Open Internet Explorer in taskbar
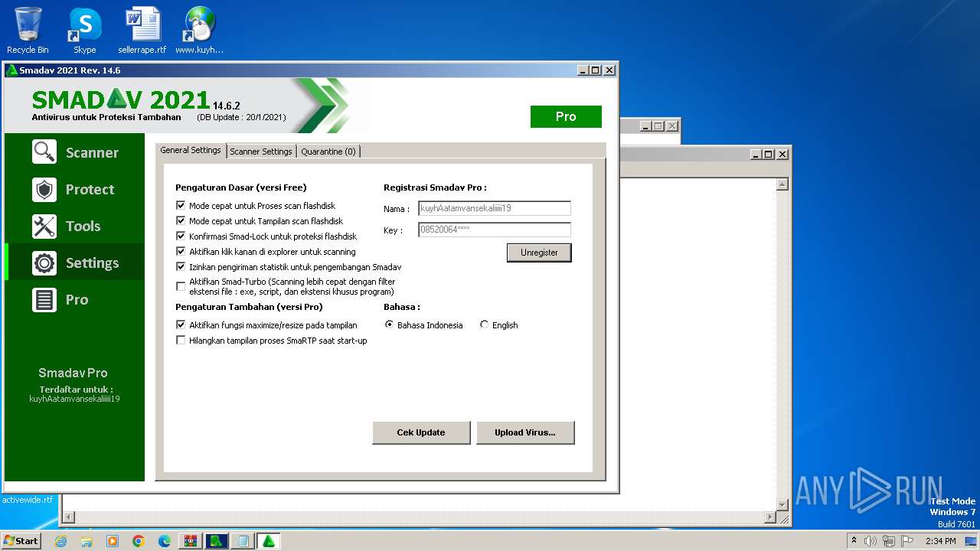This screenshot has height=551, width=980. [61, 541]
